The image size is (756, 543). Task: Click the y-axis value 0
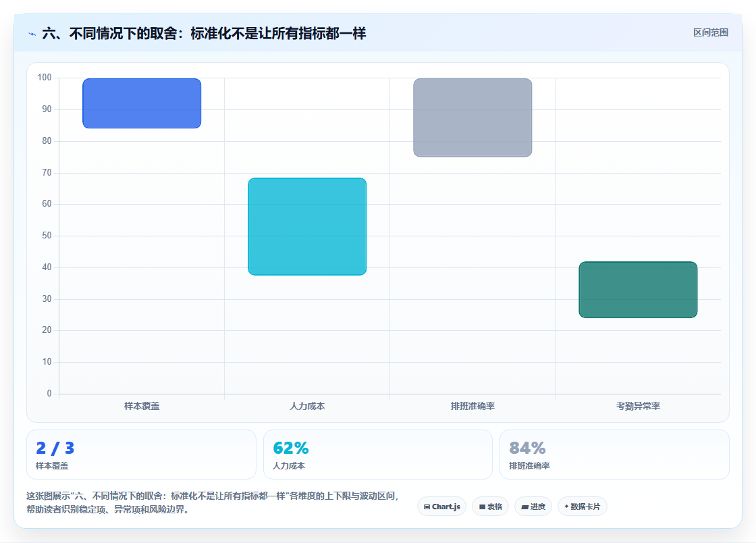click(49, 394)
